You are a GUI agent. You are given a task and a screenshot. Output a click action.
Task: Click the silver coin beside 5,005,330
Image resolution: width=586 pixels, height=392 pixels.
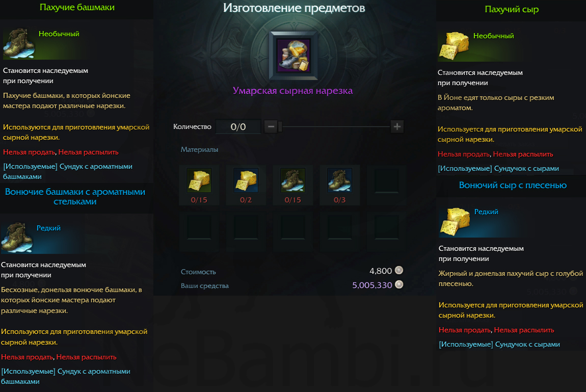tap(399, 284)
